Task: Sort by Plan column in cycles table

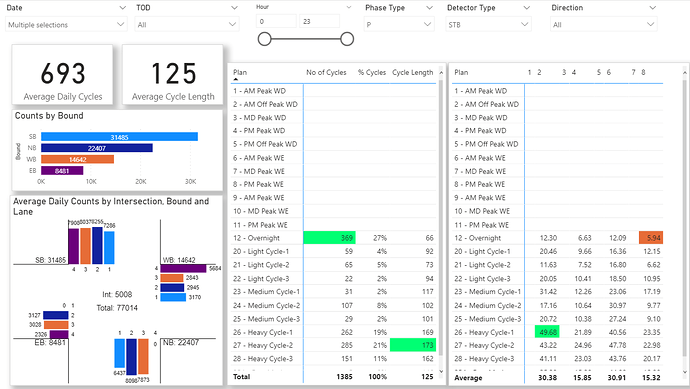Action: (240, 72)
